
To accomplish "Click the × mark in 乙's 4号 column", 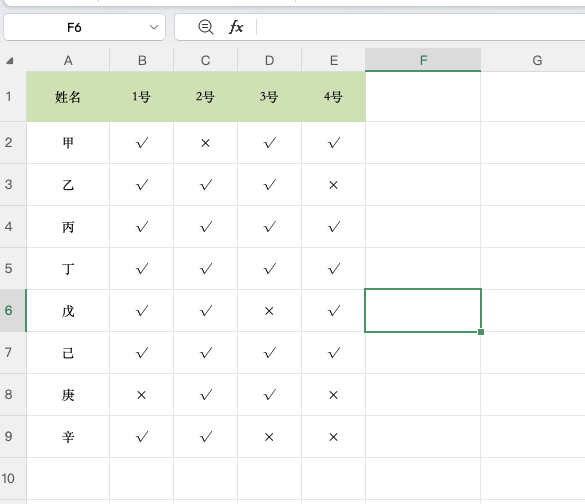I will (x=334, y=185).
